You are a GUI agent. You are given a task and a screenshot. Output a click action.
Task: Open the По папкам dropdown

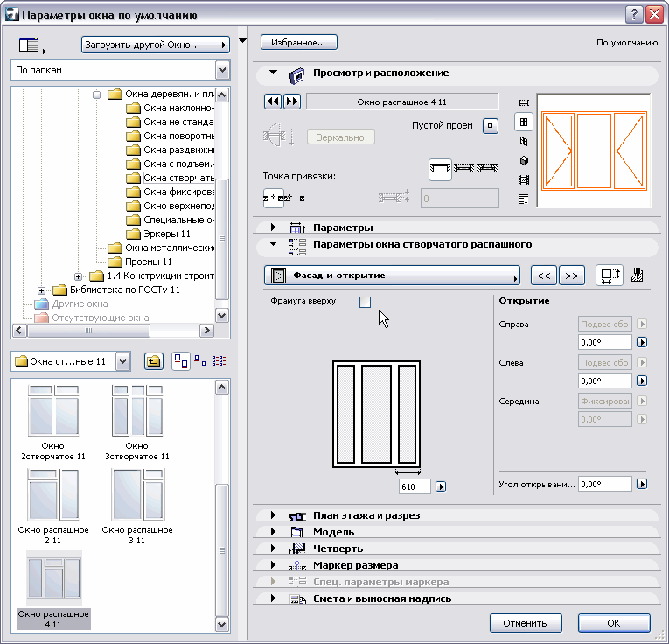[x=222, y=71]
